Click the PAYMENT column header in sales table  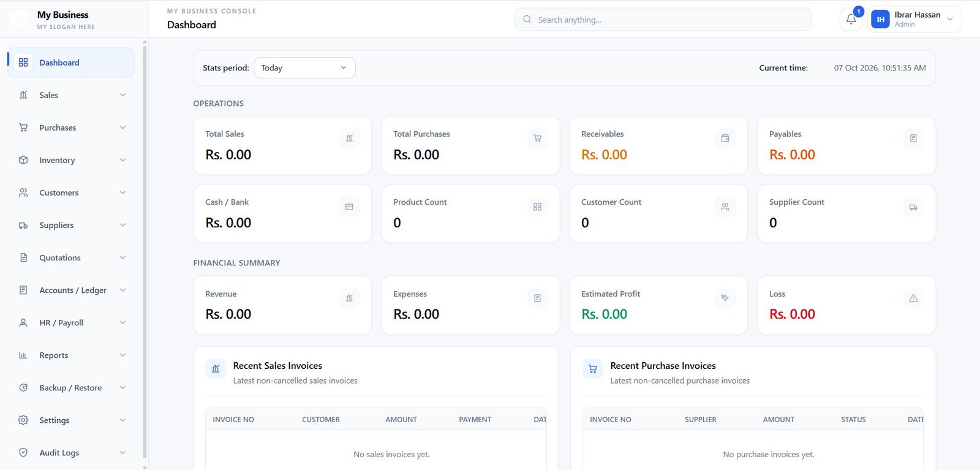pos(475,420)
